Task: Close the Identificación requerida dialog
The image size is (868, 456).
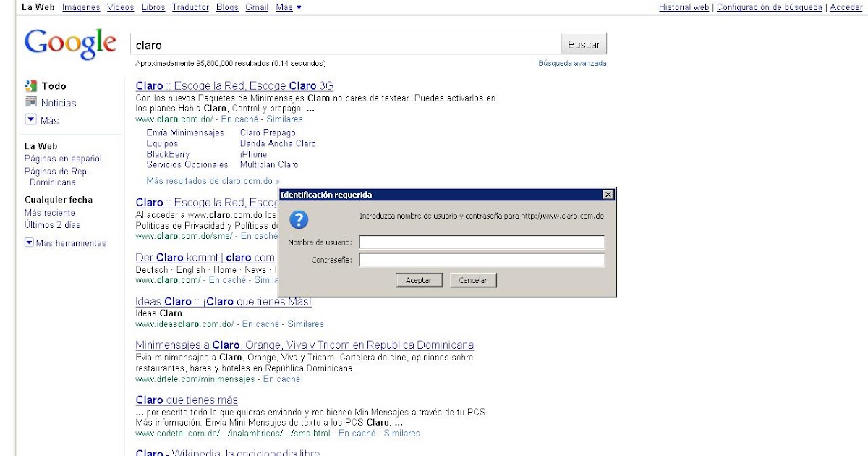Action: pyautogui.click(x=608, y=195)
